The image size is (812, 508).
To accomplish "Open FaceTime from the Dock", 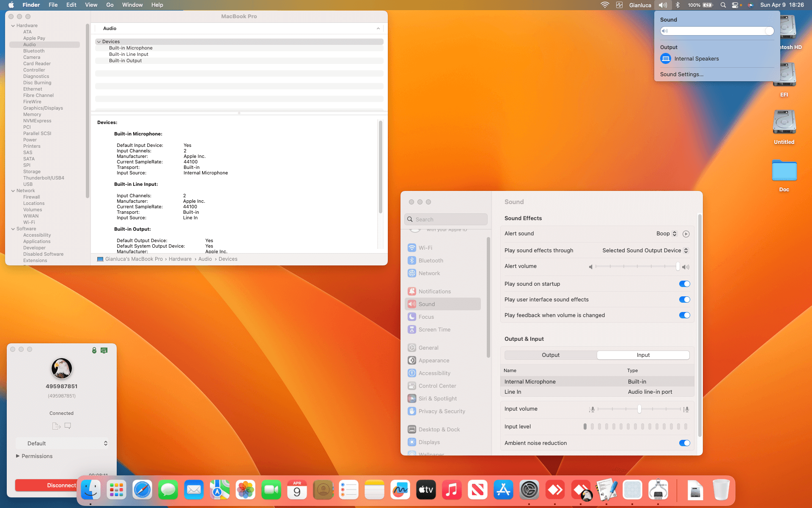I will tap(271, 490).
